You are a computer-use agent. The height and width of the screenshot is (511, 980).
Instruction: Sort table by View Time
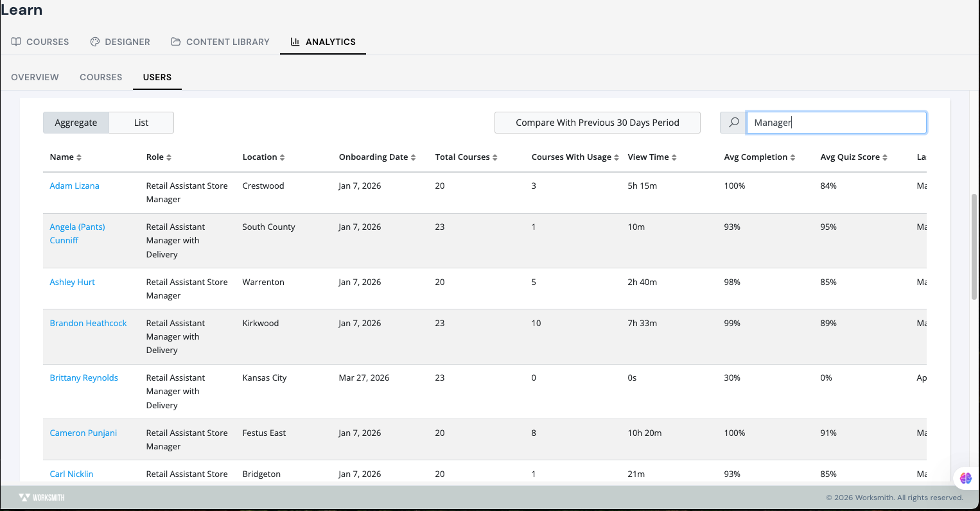point(652,157)
